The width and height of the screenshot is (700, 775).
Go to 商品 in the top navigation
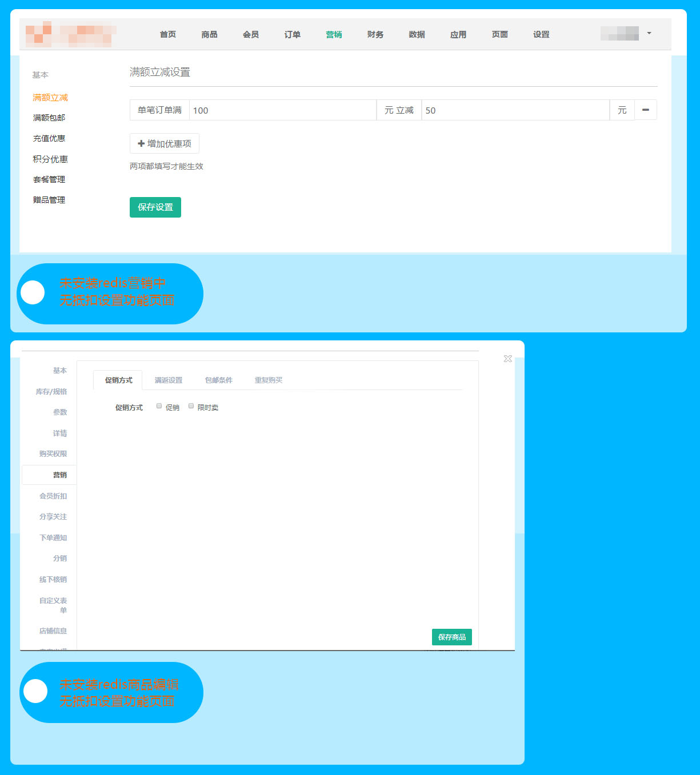[209, 35]
